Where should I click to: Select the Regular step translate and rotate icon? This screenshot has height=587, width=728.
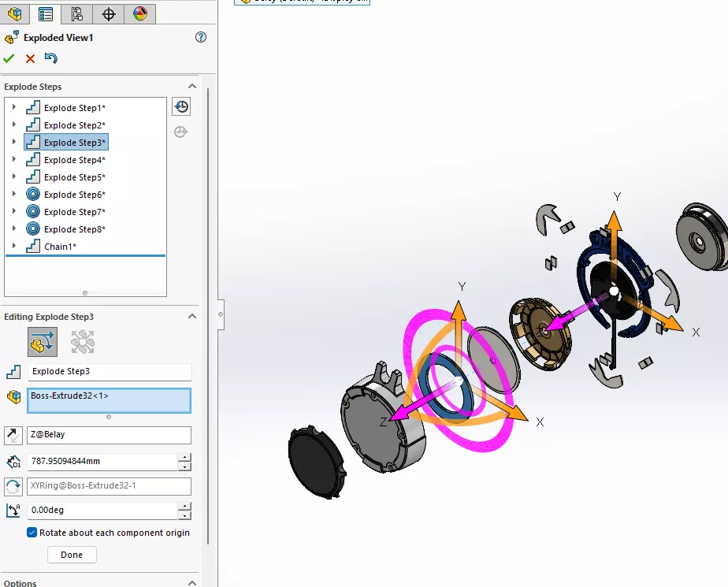[43, 341]
